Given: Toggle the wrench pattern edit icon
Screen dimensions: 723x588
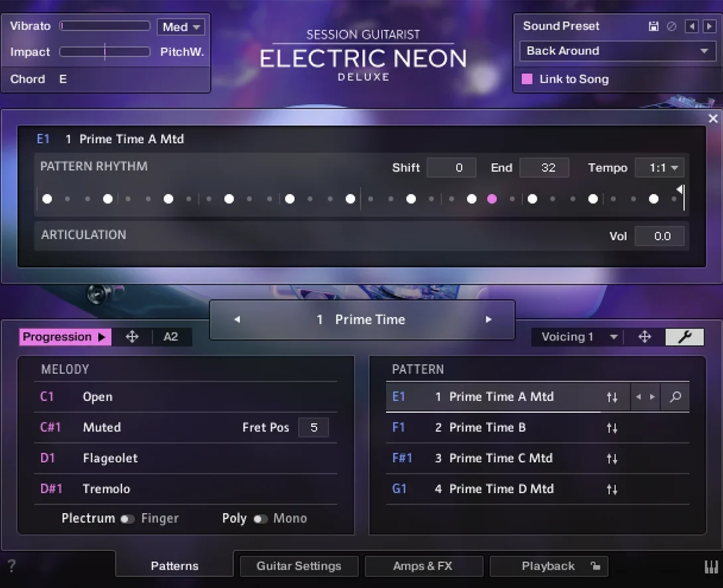Looking at the screenshot, I should point(685,337).
